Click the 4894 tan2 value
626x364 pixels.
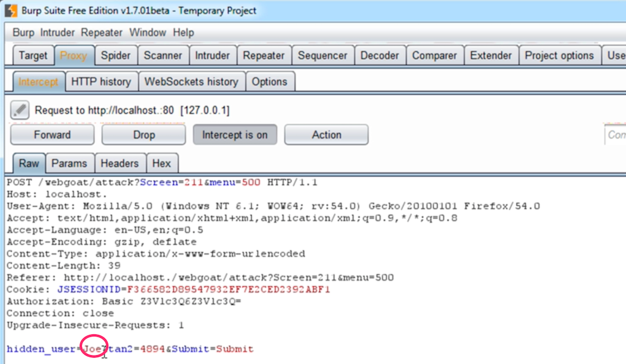(152, 349)
